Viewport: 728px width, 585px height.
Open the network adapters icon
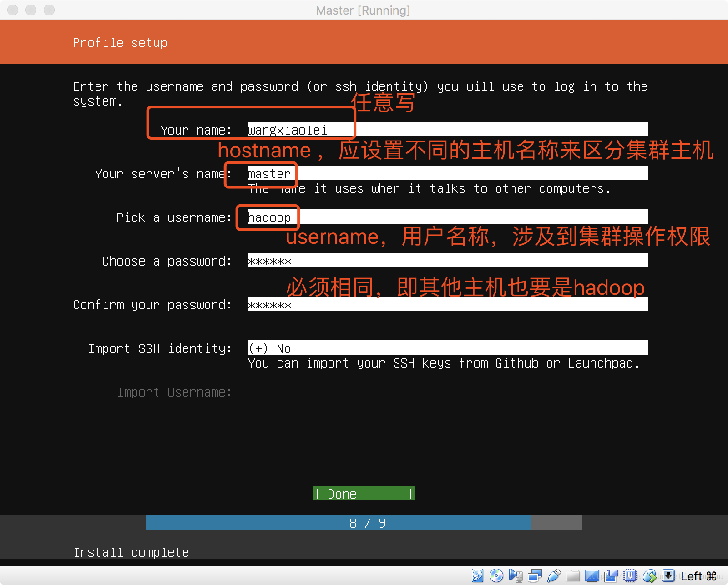pyautogui.click(x=535, y=575)
